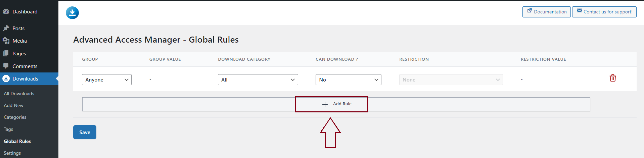Click the plus icon beside Add Rule

325,104
